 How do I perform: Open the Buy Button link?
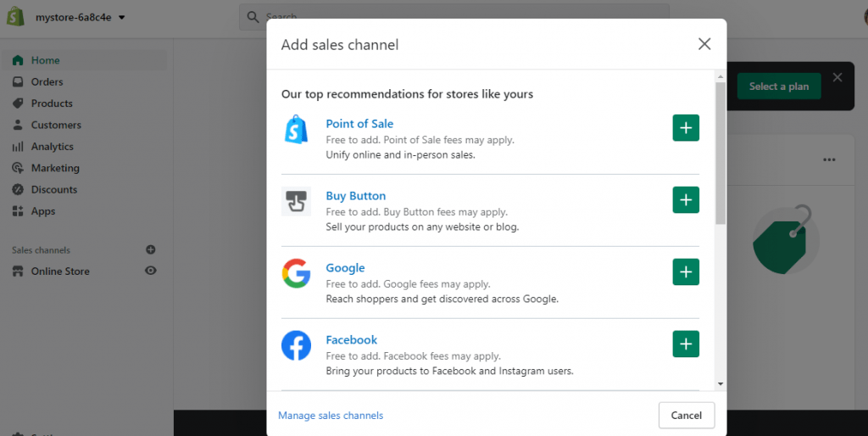pos(355,196)
